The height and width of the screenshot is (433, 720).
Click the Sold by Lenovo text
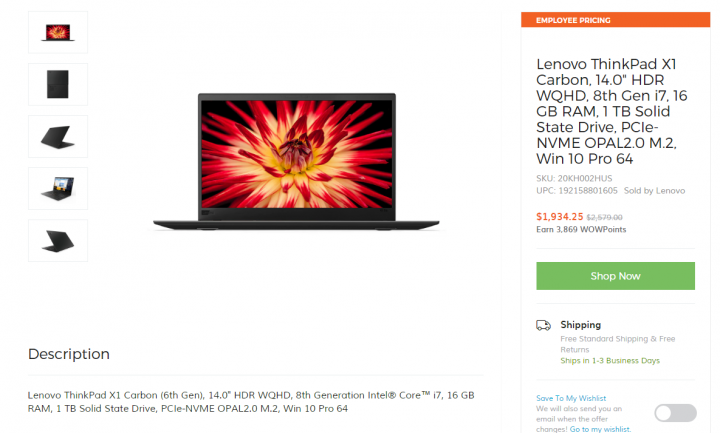[x=654, y=191]
